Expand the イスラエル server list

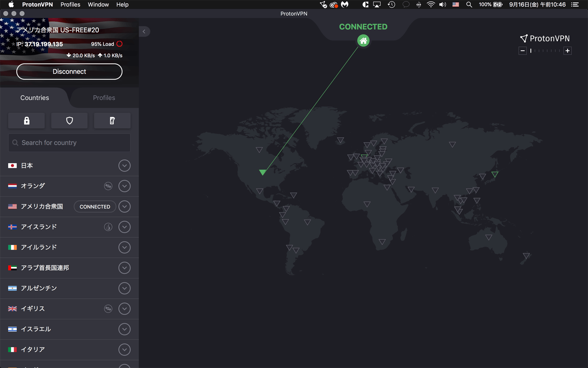[124, 329]
